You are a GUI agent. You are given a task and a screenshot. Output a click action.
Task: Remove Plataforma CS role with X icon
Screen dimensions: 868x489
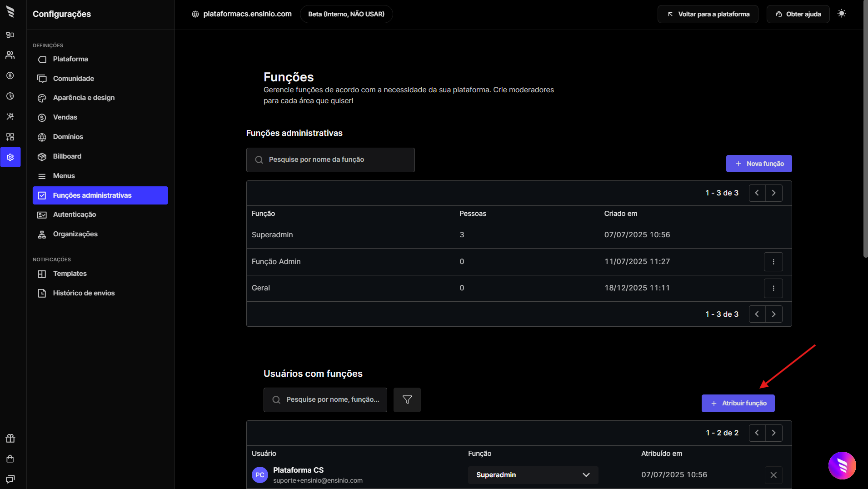773,475
